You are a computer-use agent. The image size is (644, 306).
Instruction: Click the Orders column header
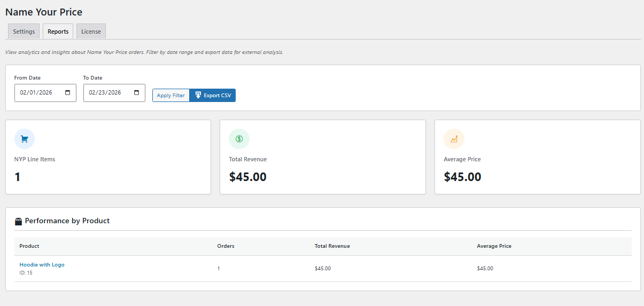pyautogui.click(x=226, y=246)
